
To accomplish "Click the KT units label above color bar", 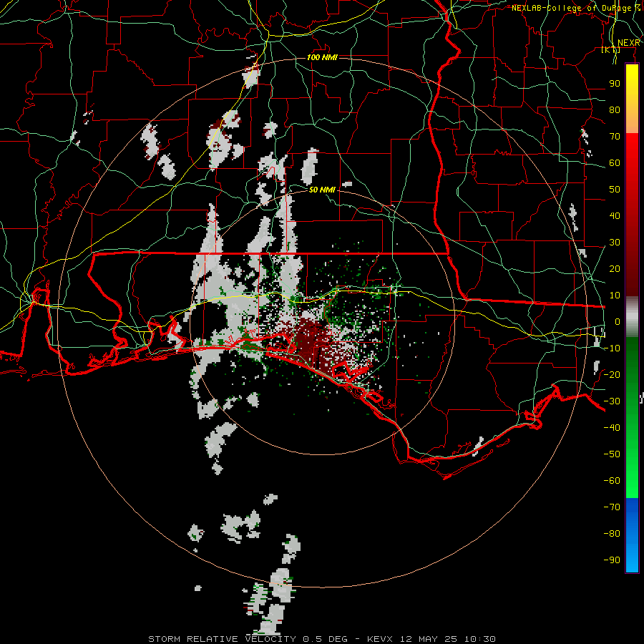I will click(x=611, y=50).
